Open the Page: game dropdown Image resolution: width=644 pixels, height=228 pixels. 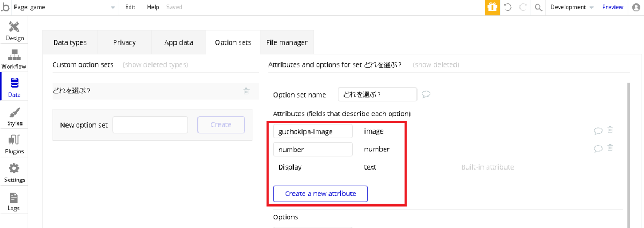click(64, 7)
